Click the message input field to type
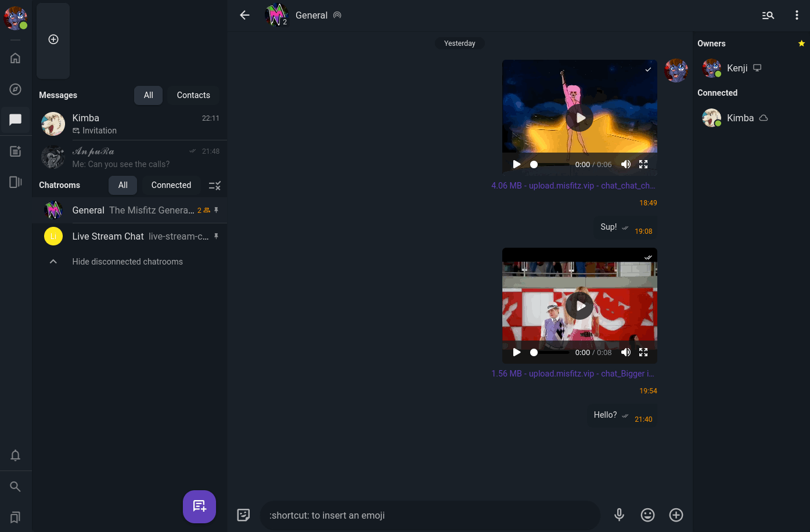This screenshot has width=810, height=532. pyautogui.click(x=430, y=515)
